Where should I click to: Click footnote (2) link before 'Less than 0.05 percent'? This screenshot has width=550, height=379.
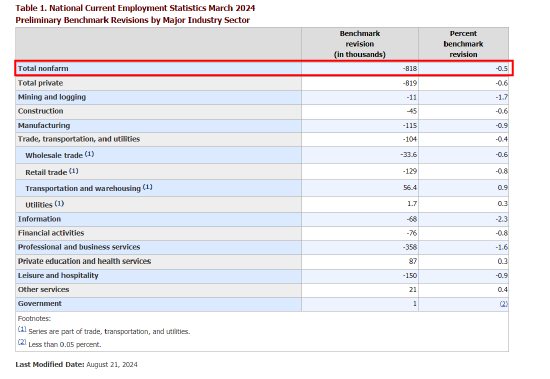[x=22, y=342]
